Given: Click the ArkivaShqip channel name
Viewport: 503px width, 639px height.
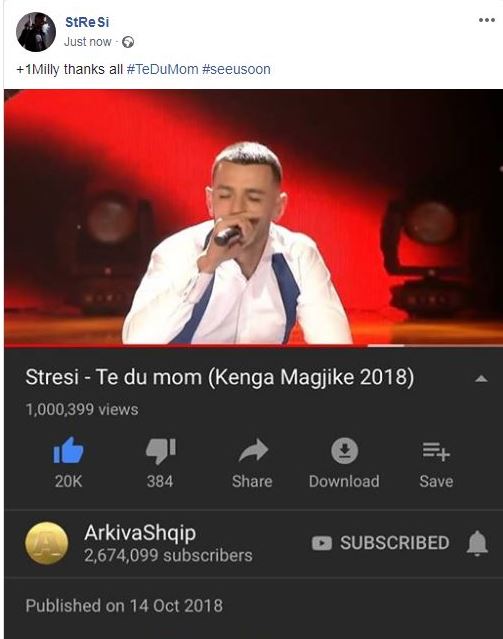Looking at the screenshot, I should [140, 533].
